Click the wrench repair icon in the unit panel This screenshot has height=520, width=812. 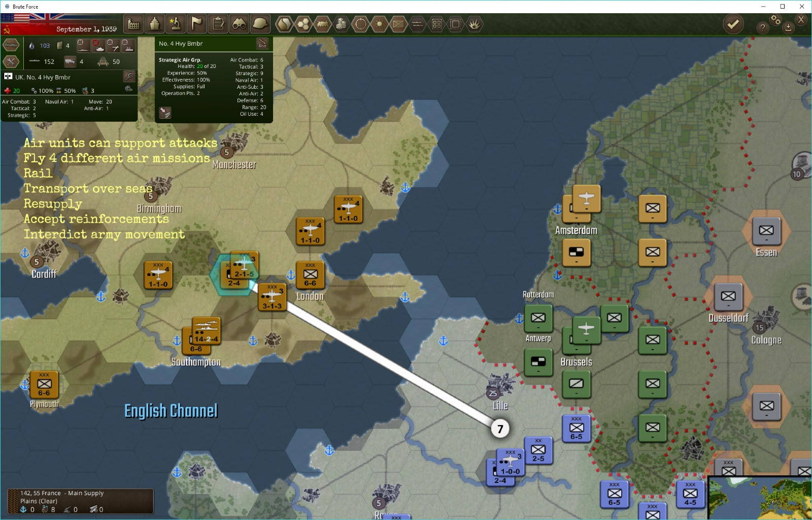pyautogui.click(x=11, y=61)
